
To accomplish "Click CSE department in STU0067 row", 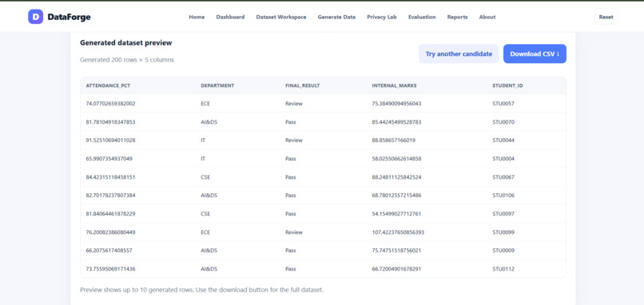I will [205, 177].
